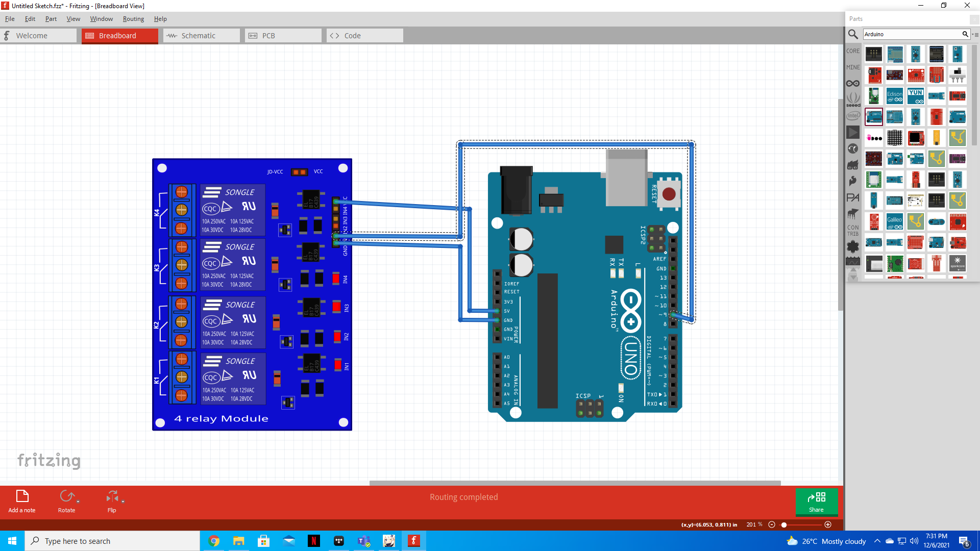Image resolution: width=980 pixels, height=551 pixels.
Task: Open the MINE parts bin
Action: click(853, 67)
